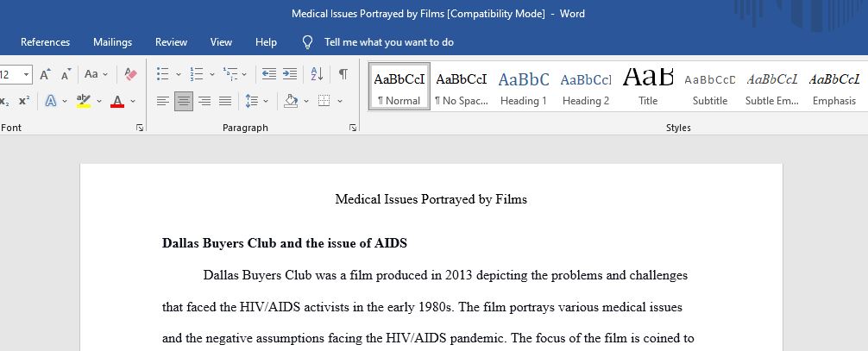This screenshot has width=868, height=351.
Task: Start a numbered list
Action: point(196,74)
